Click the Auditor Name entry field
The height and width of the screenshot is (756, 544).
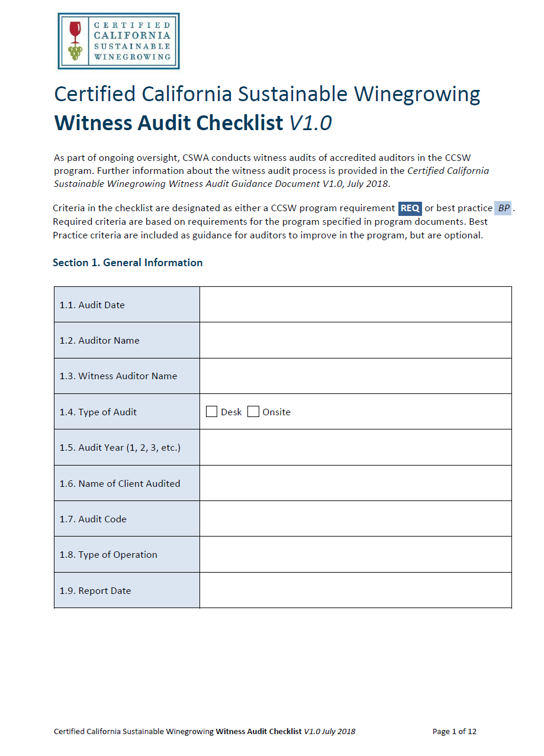355,340
